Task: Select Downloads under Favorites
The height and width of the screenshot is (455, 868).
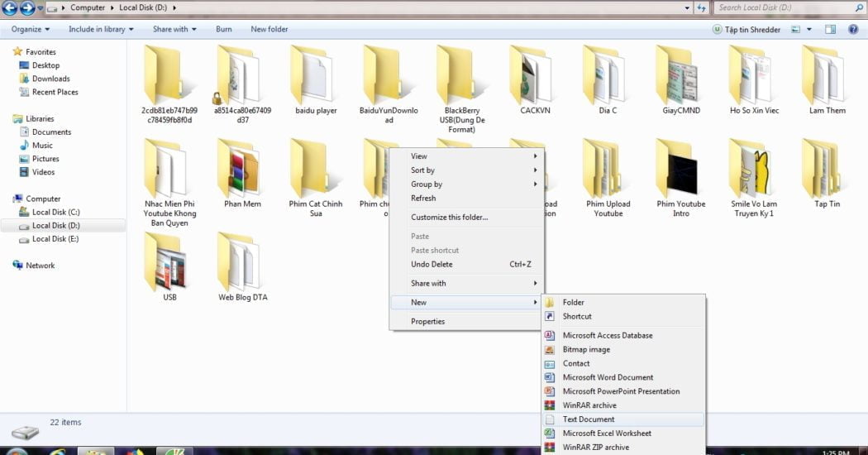Action: 50,79
